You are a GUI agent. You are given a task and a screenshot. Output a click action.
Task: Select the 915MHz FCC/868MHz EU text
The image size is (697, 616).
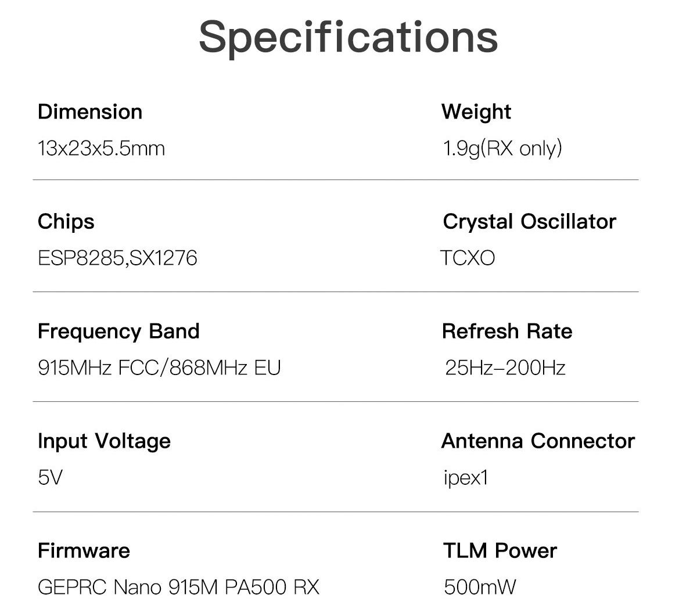(x=159, y=368)
